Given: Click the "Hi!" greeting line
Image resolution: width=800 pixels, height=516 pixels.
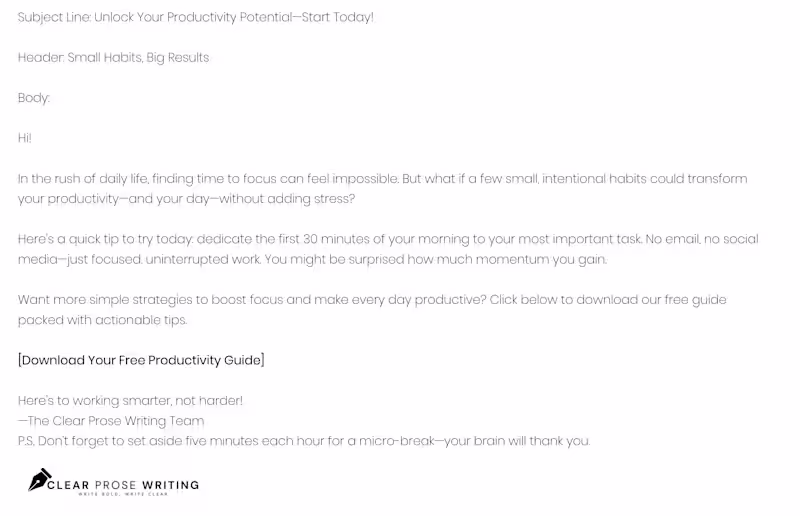Looking at the screenshot, I should 25,138.
